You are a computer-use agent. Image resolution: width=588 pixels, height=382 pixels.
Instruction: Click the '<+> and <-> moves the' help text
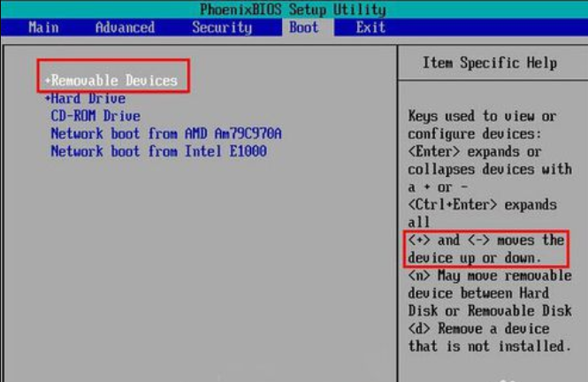[x=485, y=240]
